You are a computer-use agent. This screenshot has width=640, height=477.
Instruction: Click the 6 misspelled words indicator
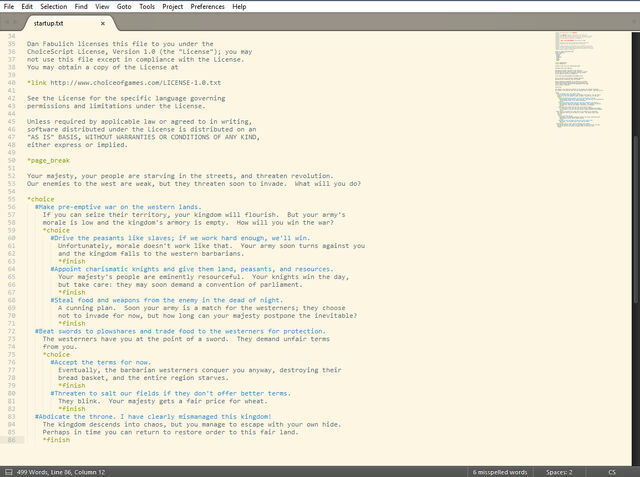(500, 472)
